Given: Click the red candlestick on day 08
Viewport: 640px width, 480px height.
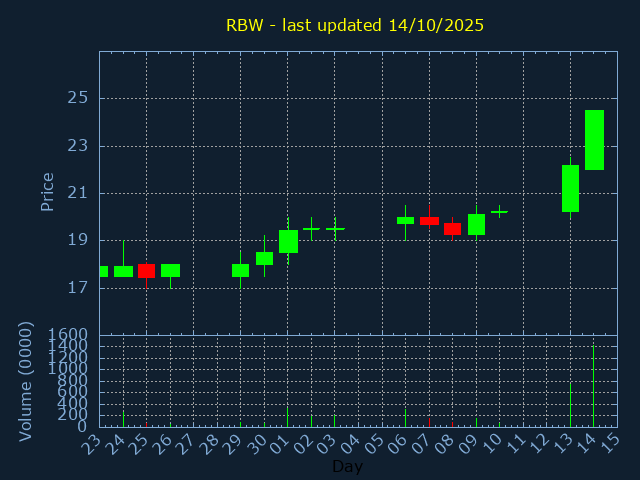Looking at the screenshot, I should [x=452, y=229].
